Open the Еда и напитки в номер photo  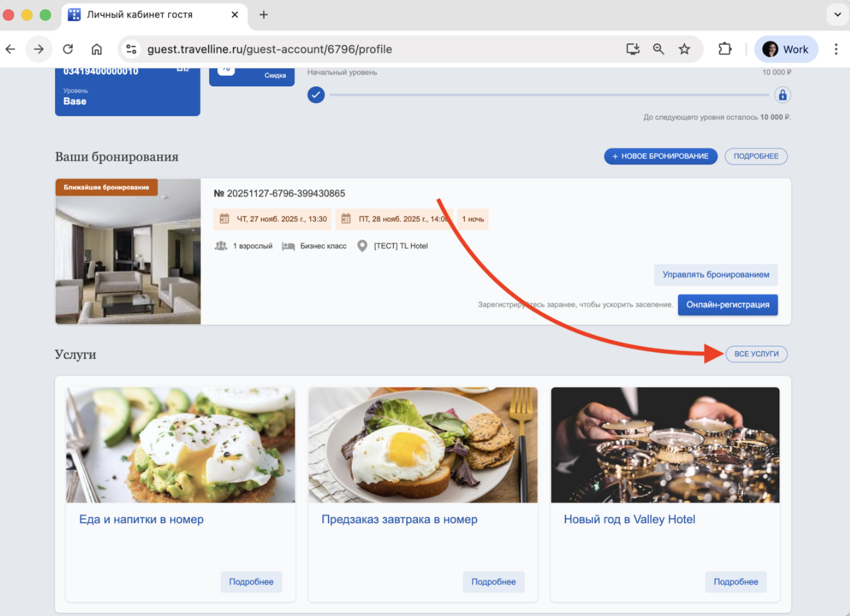[x=181, y=445]
